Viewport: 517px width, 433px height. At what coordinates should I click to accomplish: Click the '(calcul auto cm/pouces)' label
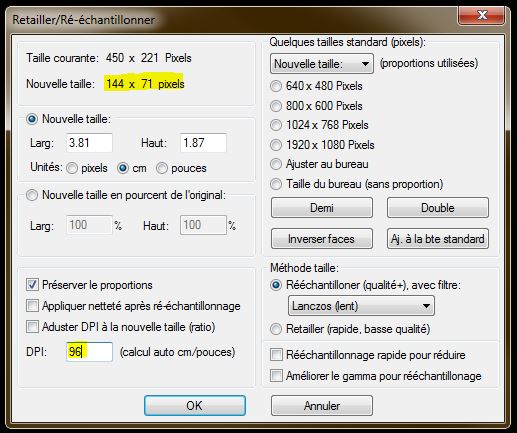(177, 352)
